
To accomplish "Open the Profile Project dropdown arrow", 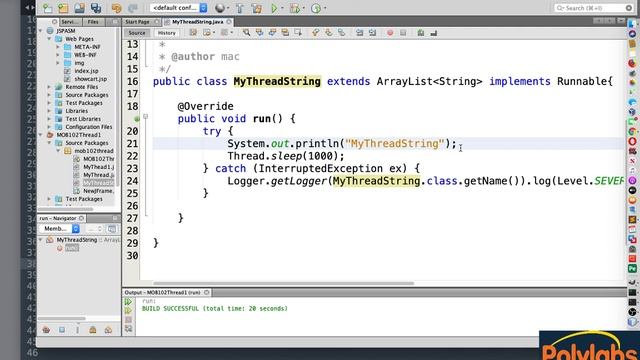I will (324, 8).
